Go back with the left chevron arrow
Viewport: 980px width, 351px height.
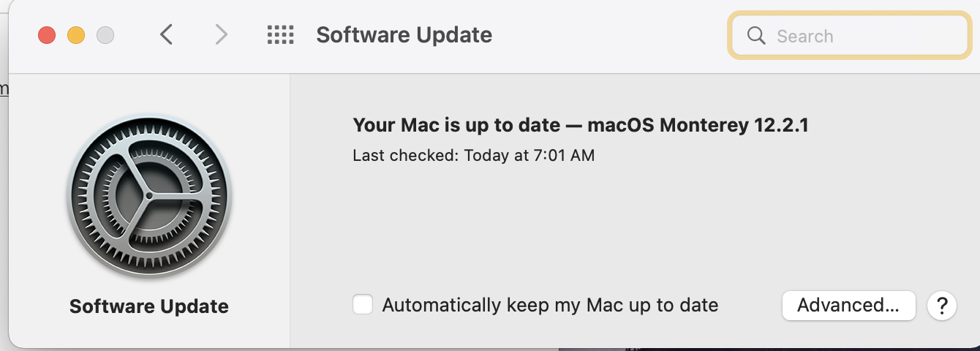click(167, 34)
